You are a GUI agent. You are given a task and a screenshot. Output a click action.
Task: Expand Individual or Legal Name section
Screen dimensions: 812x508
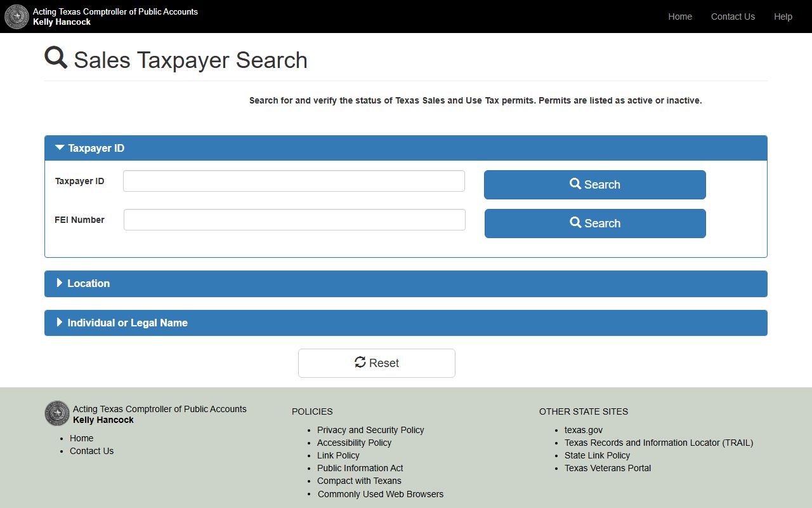coord(406,323)
